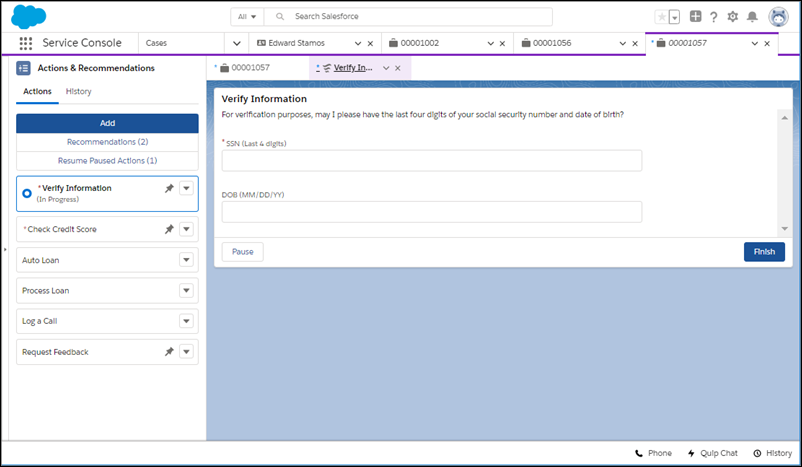Image resolution: width=802 pixels, height=467 pixels.
Task: Expand the Auto Loan action dropdown
Action: pos(185,260)
